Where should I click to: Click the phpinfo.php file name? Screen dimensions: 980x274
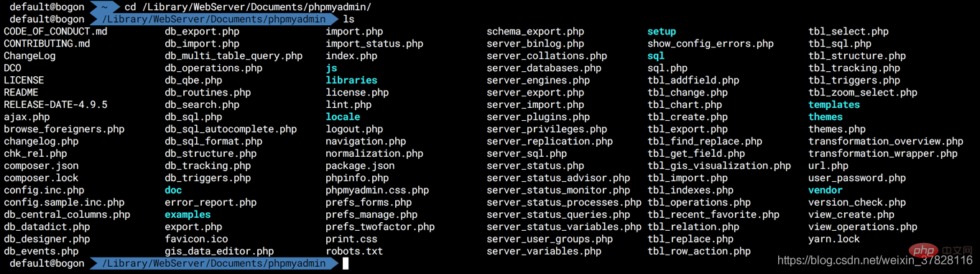357,178
